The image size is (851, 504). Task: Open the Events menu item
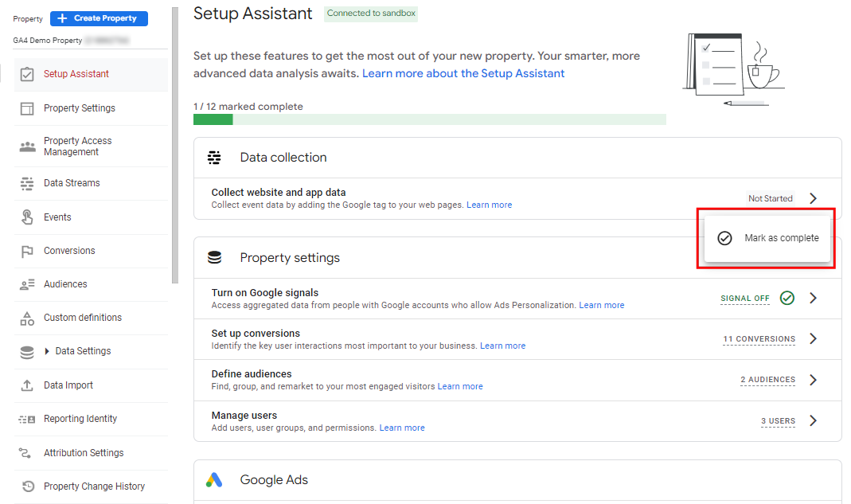click(92, 217)
